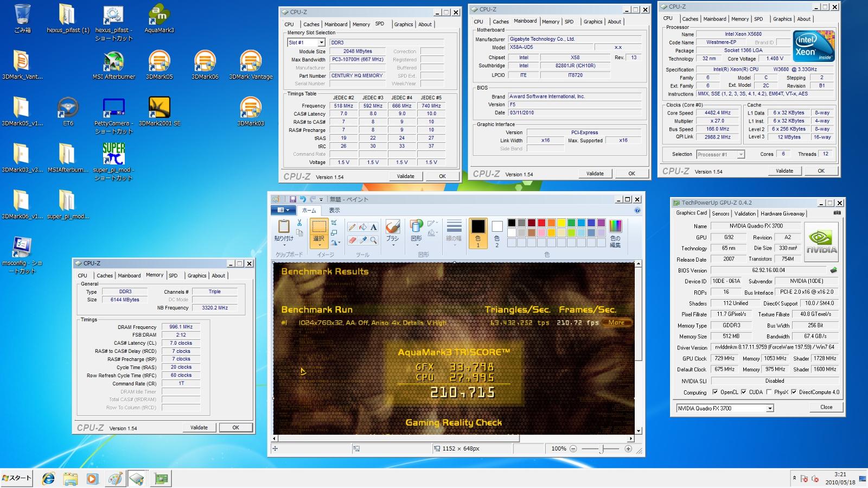Open the Paint file menu dropdown button

283,210
